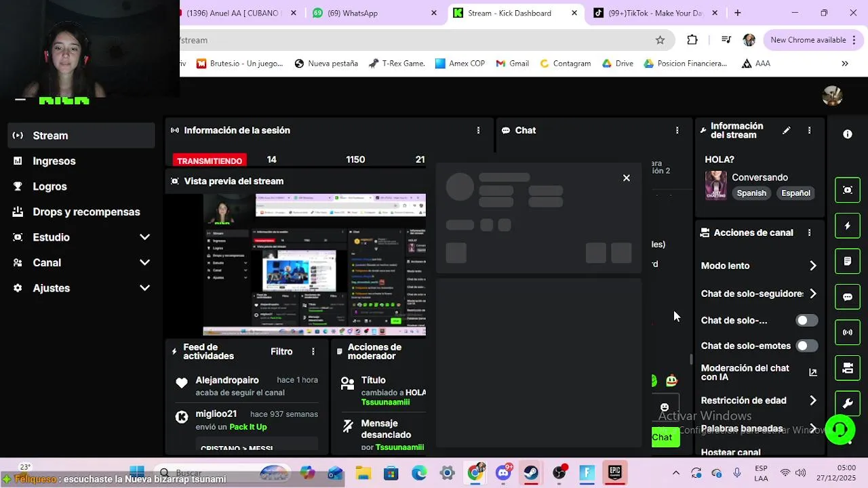Toggle the stream preview panel icon
This screenshot has width=868, height=488.
click(848, 190)
